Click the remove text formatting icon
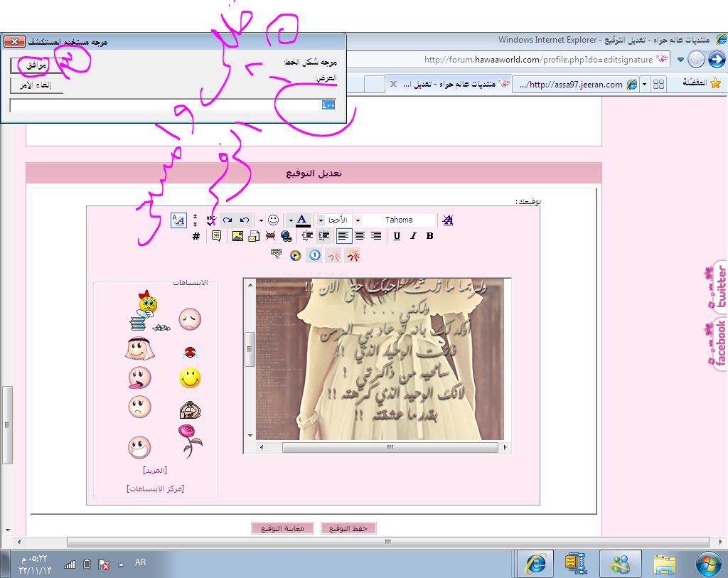Screen dimensions: 728x578 (447, 220)
